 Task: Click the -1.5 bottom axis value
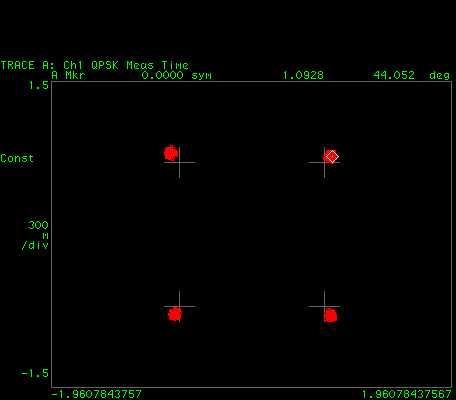click(x=35, y=373)
